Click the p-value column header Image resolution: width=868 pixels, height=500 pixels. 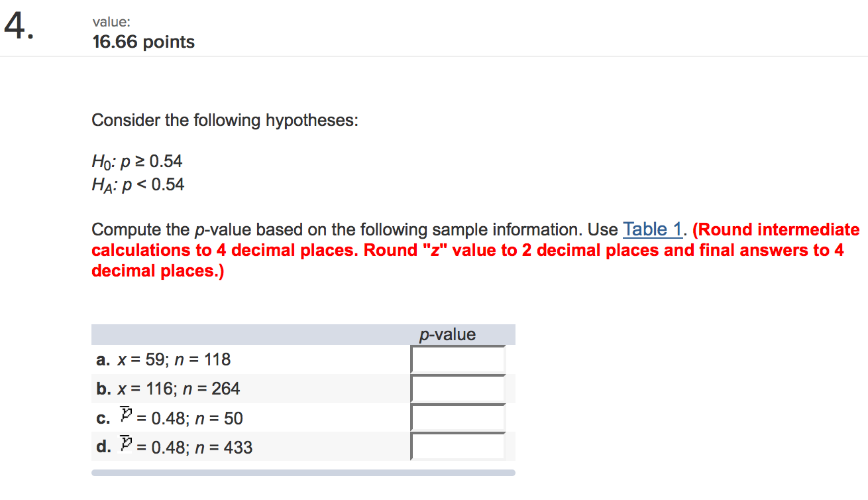coord(447,335)
